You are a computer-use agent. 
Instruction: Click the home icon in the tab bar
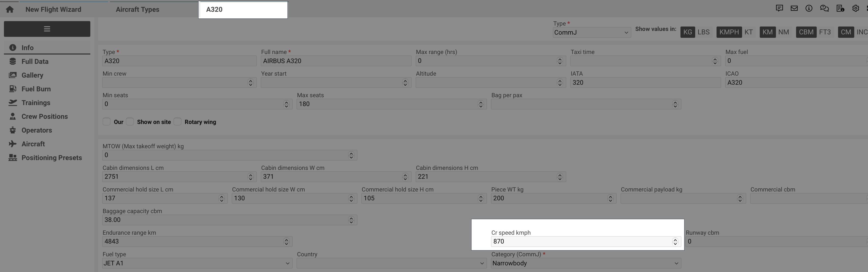tap(10, 9)
